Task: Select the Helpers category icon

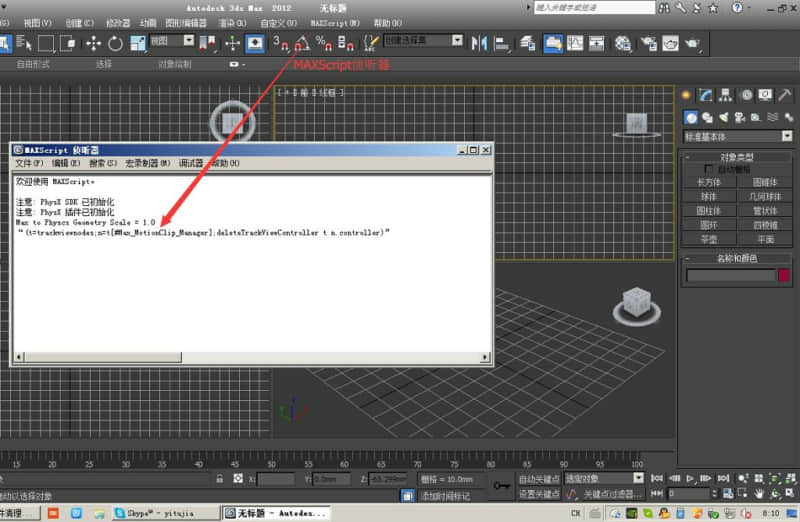Action: point(756,118)
